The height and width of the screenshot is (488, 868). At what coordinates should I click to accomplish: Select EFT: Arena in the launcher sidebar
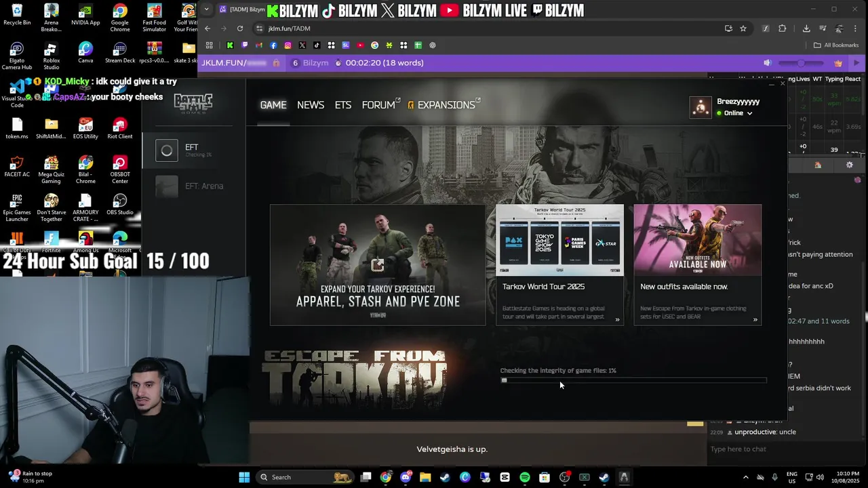[193, 186]
